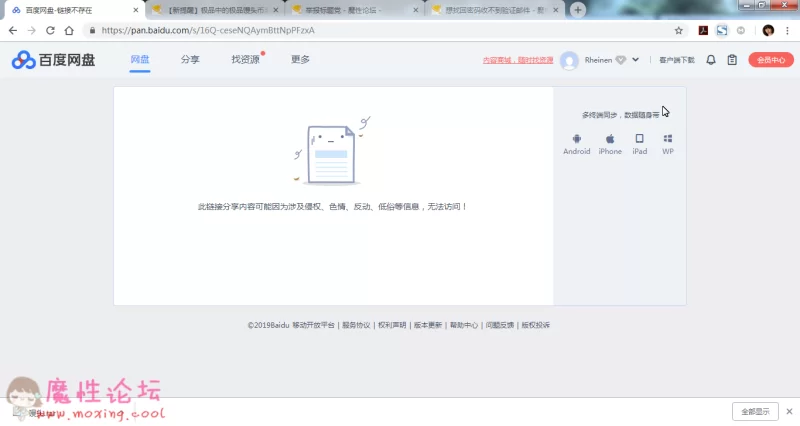Switch to the 举报标题党 - 魔性论坛 tab
Image resolution: width=800 pixels, height=426 pixels.
[356, 10]
